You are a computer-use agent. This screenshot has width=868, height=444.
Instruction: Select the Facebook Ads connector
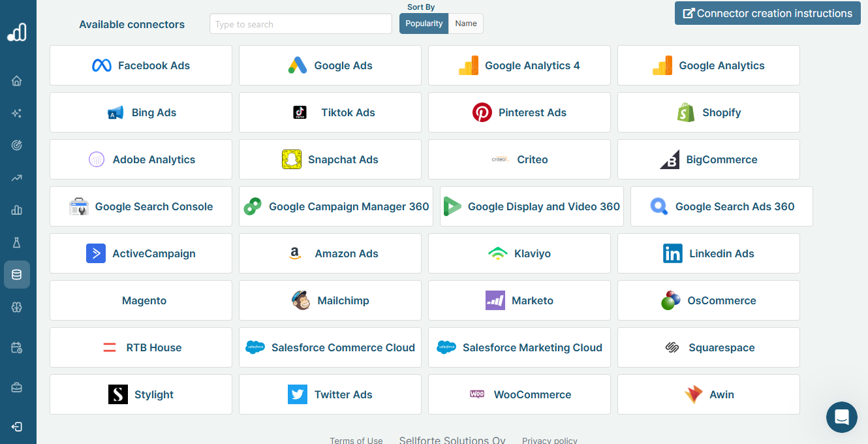[140, 65]
